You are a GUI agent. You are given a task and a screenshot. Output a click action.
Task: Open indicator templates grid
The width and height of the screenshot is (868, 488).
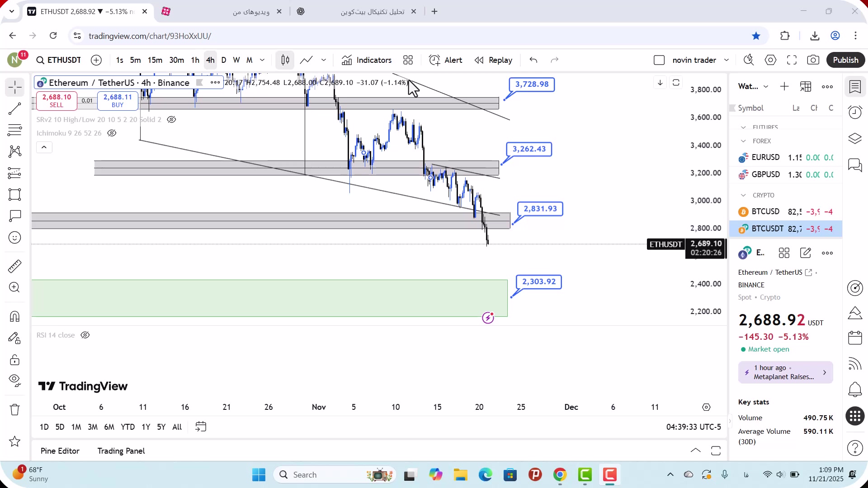[x=408, y=60]
